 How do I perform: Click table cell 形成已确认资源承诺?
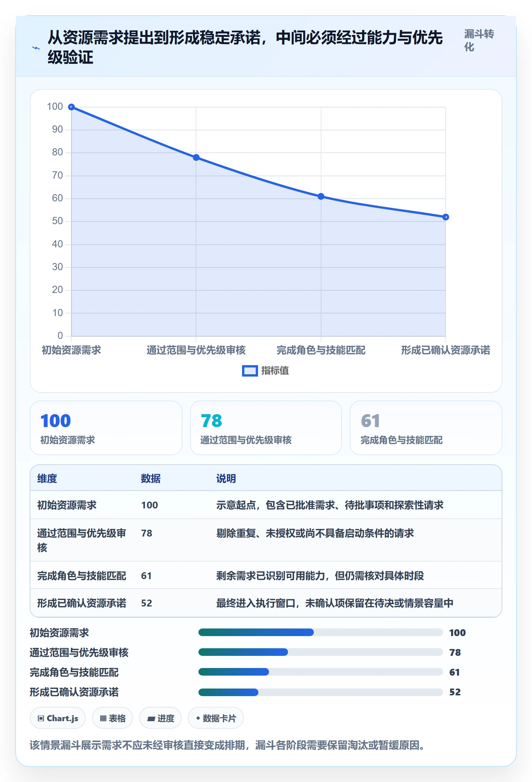[x=82, y=603]
